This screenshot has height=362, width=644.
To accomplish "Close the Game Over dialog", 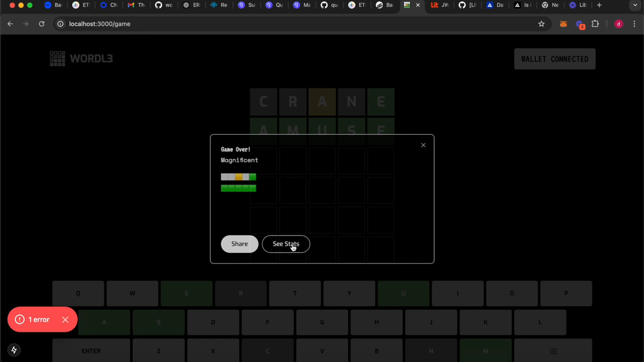I will click(423, 145).
